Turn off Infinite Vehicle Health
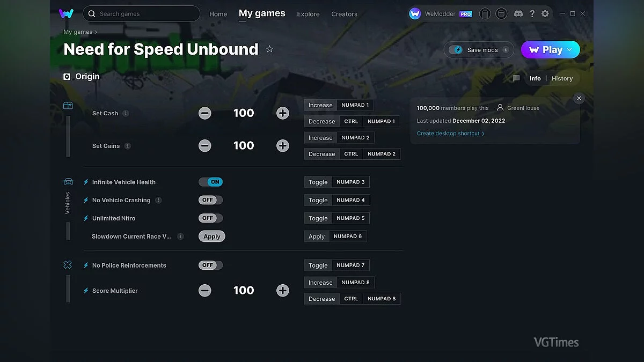 click(210, 182)
